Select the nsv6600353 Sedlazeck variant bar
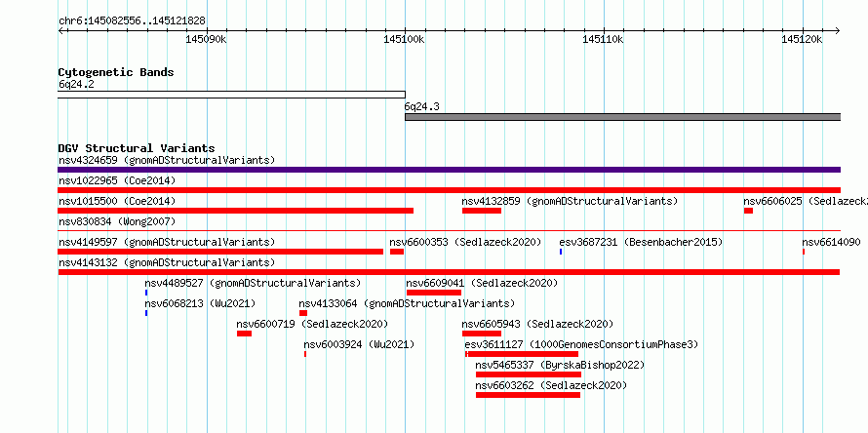 point(397,252)
